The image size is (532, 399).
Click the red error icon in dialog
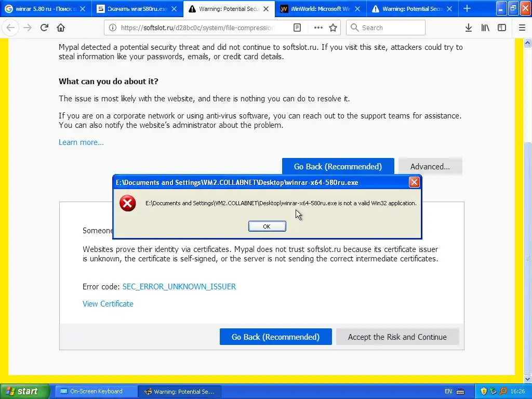tap(128, 203)
